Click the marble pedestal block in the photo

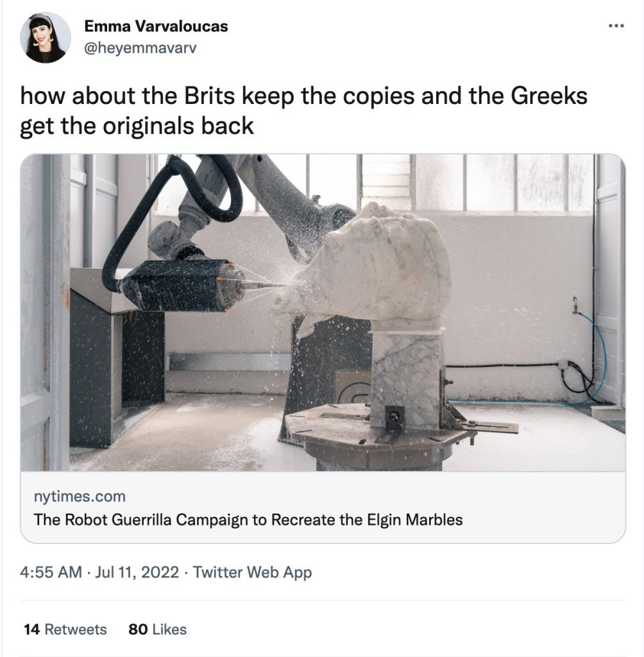[x=407, y=377]
